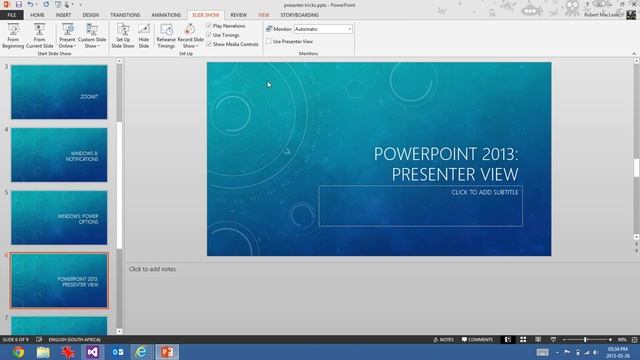Click the Redo repeat icon
The height and width of the screenshot is (360, 640).
coord(46,4)
